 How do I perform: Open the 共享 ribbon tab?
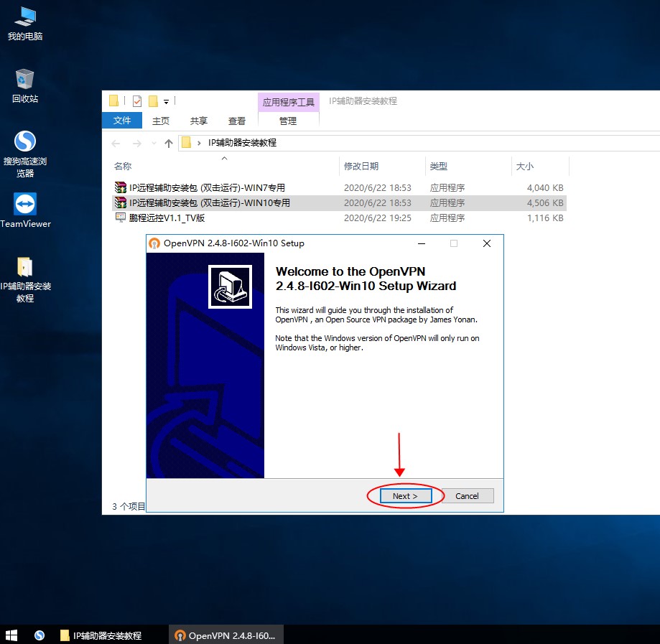coord(199,121)
